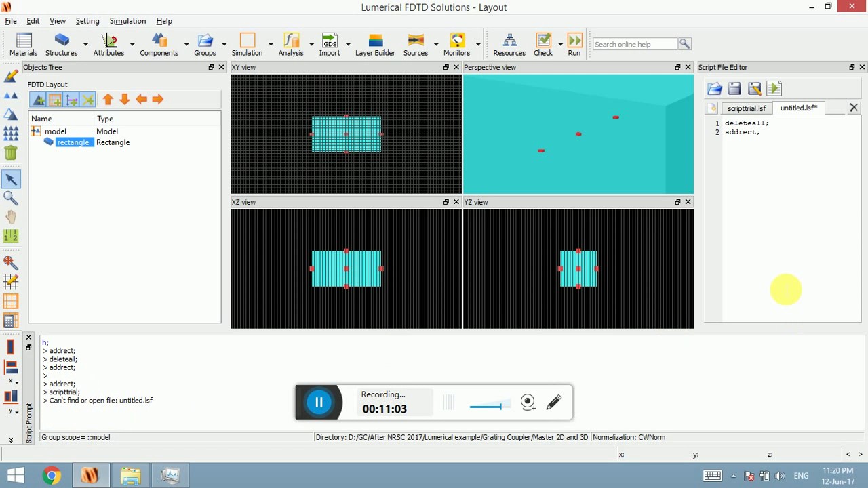
Task: Create a new script file
Action: pyautogui.click(x=711, y=108)
